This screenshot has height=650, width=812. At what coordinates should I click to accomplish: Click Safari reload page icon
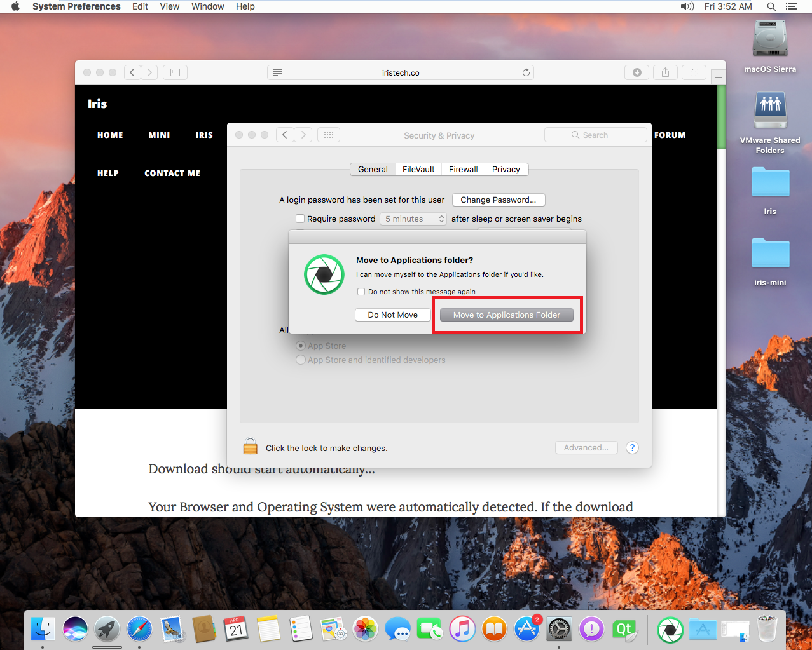click(x=526, y=72)
